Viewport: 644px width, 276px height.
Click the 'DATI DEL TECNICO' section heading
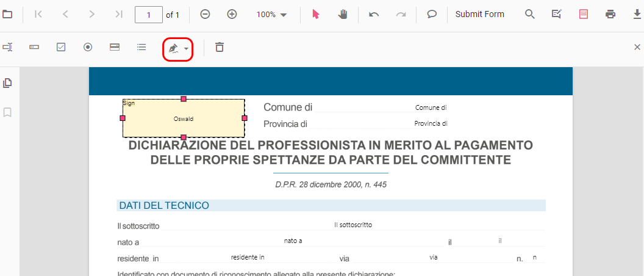[x=164, y=205]
